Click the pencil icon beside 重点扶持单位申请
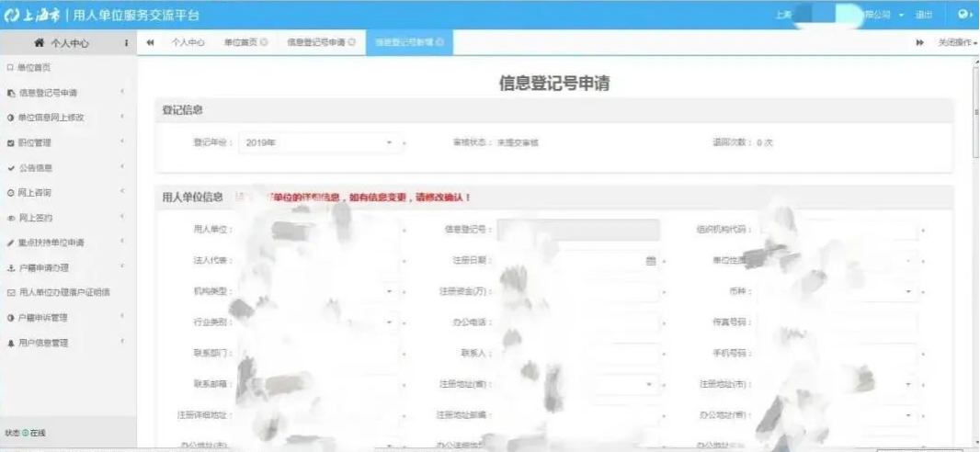The width and height of the screenshot is (980, 452). (10, 243)
